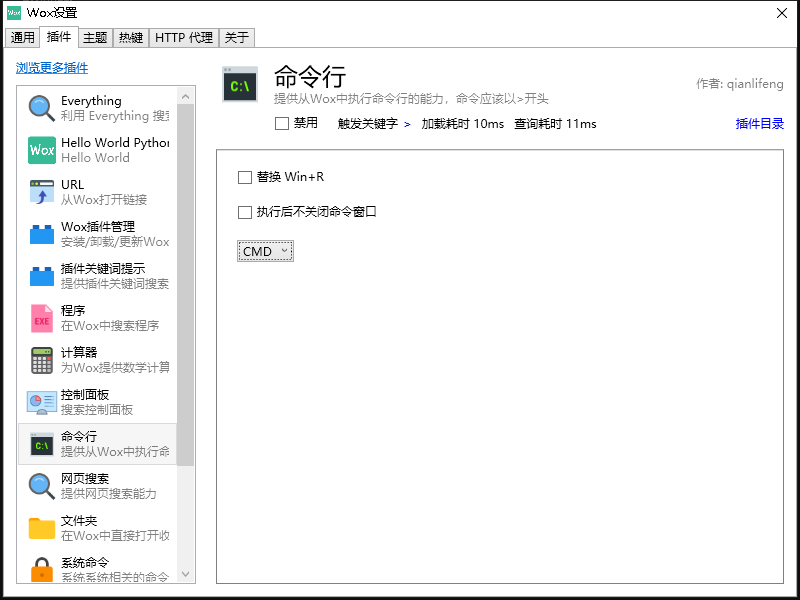This screenshot has width=800, height=600.
Task: Select the 程序 pink EXE icon
Action: pyautogui.click(x=41, y=318)
